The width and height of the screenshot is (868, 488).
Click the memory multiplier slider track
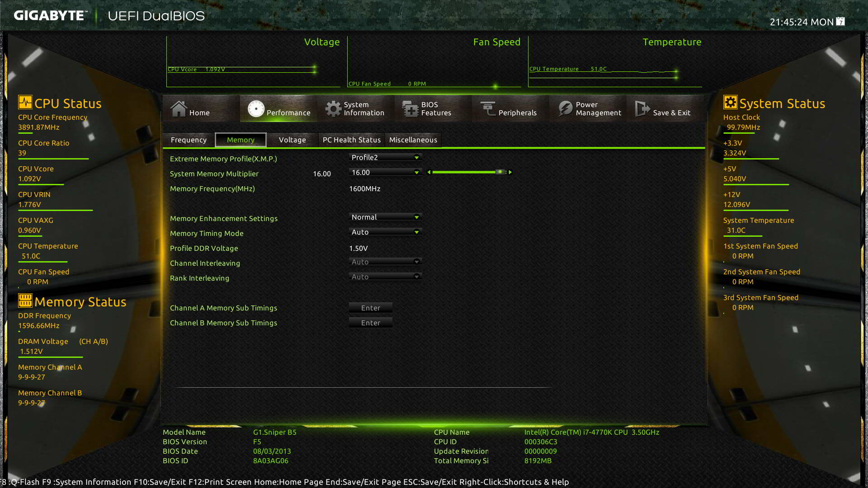tap(469, 172)
